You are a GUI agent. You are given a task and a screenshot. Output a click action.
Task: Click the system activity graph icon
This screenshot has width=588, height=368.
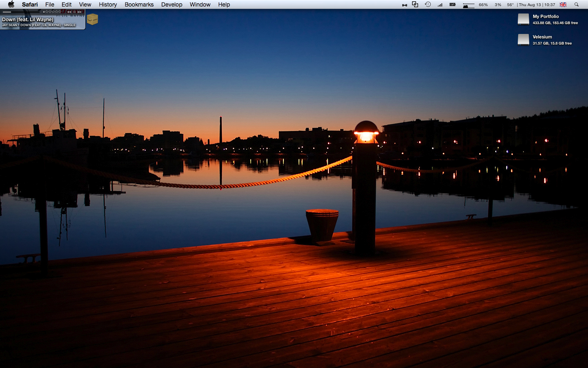[468, 5]
